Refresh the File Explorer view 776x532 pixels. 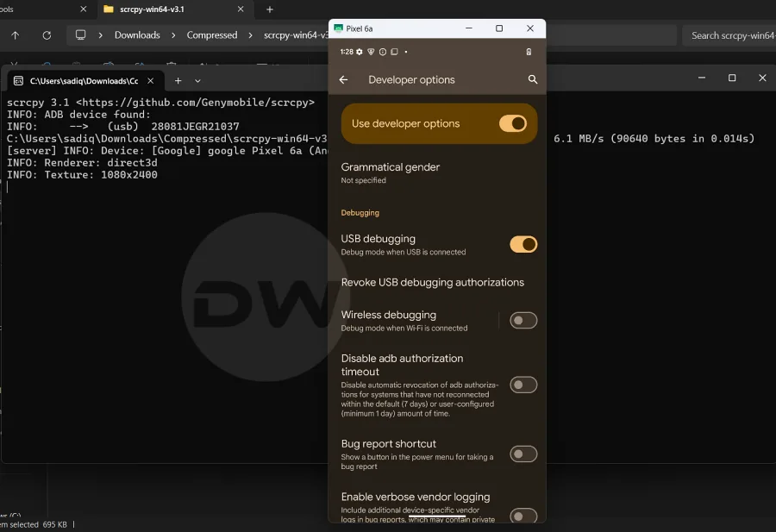click(47, 35)
